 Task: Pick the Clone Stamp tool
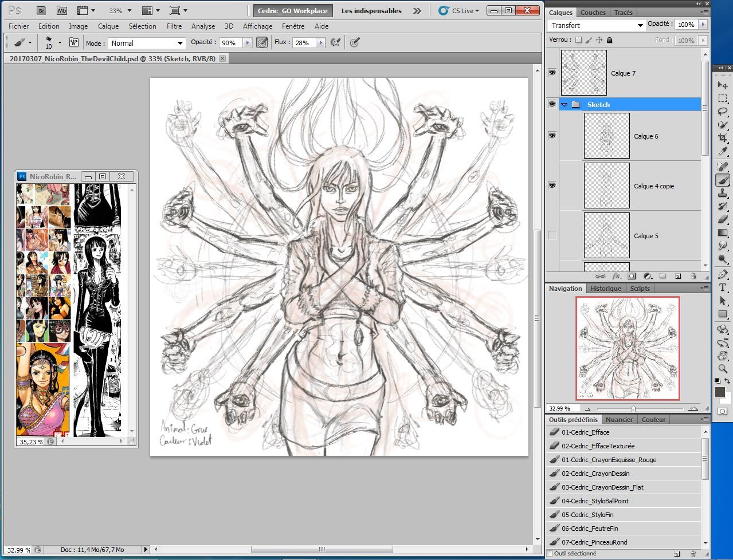click(722, 194)
